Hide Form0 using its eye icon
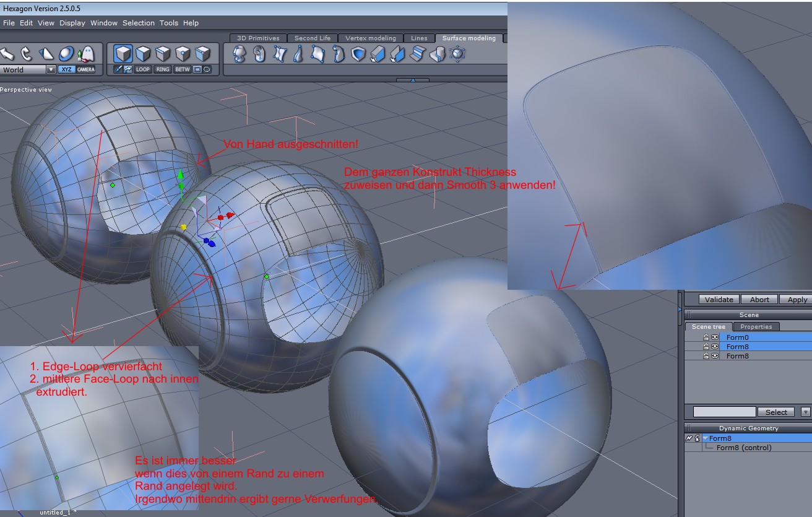 point(714,337)
